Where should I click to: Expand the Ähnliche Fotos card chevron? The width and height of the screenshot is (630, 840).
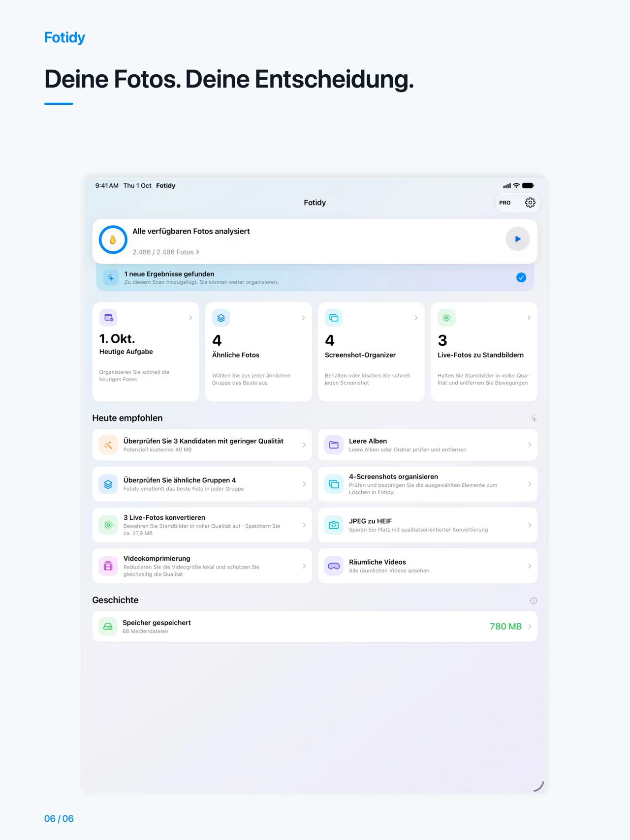pos(303,318)
